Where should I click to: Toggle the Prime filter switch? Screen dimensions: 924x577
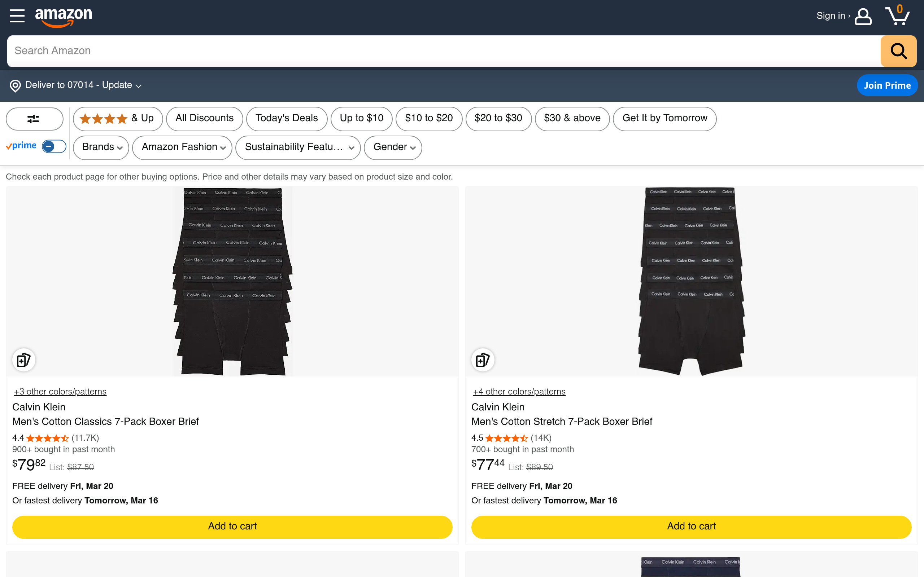54,146
